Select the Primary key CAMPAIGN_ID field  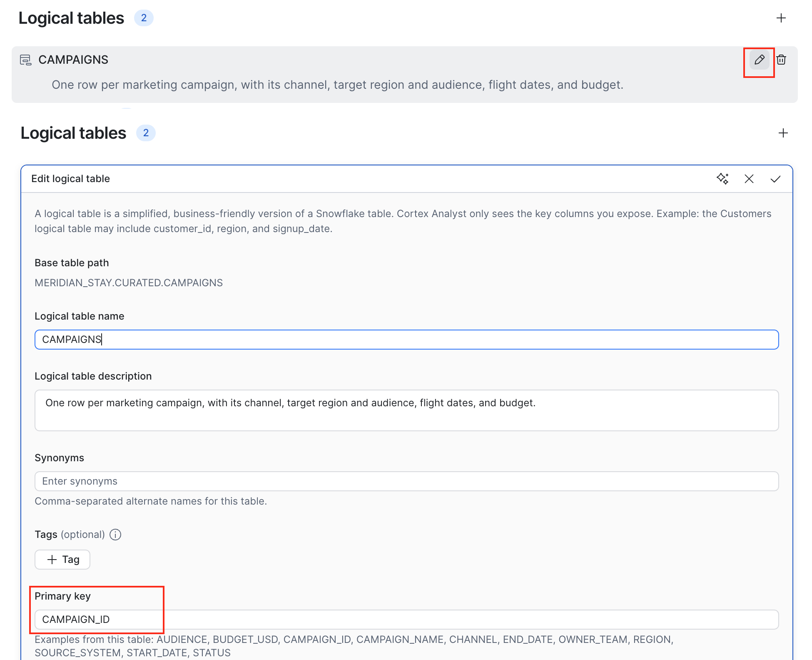pyautogui.click(x=406, y=620)
